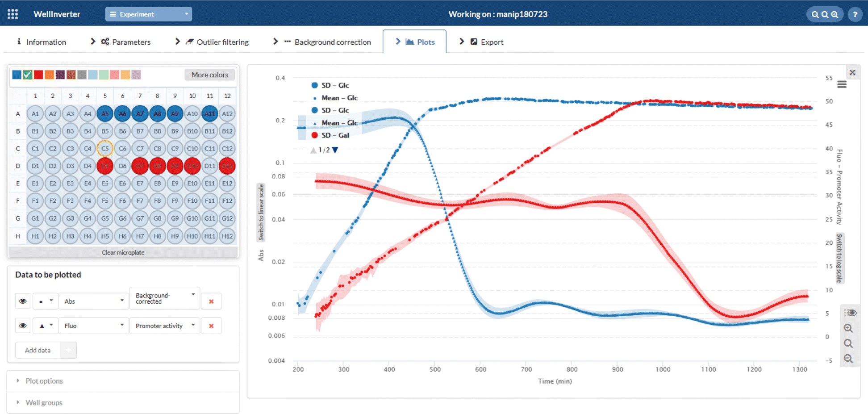Hide the Fluo data series eye toggle

[23, 326]
